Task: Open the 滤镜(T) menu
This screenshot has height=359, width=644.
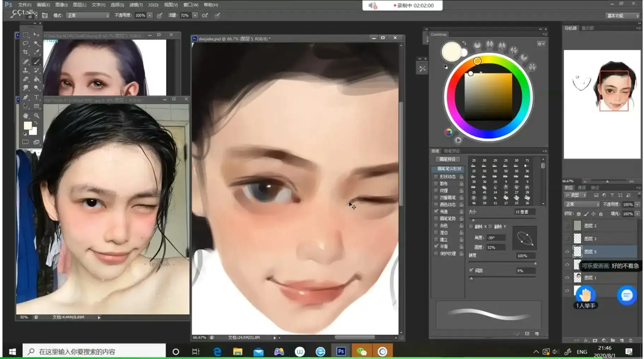Action: [x=136, y=5]
